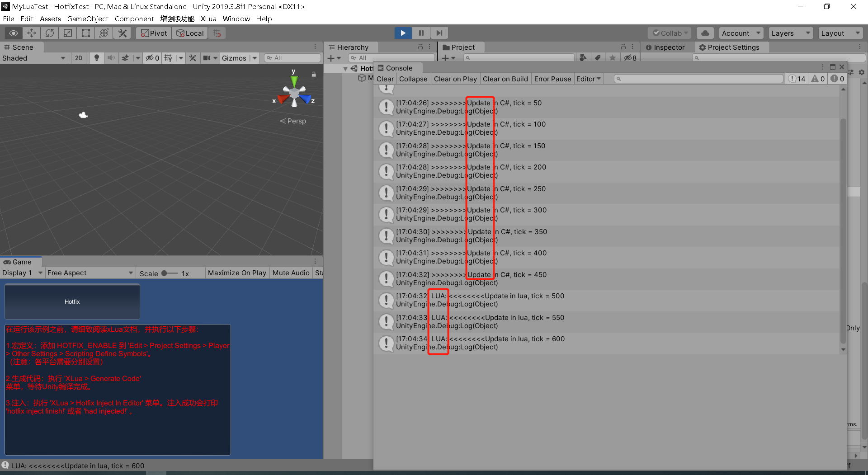Open the Layout dropdown
This screenshot has height=475, width=868.
[x=840, y=33]
